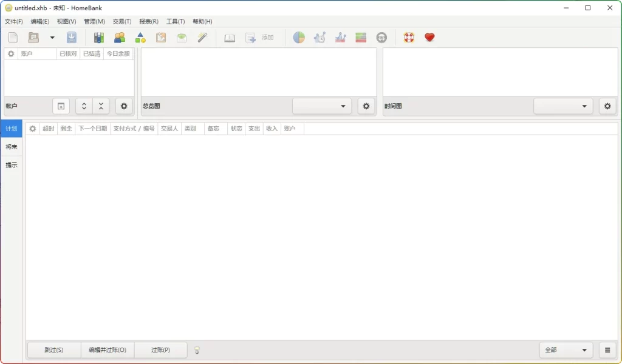The width and height of the screenshot is (622, 364).
Task: Open the 总资图 chart type dropdown
Action: (x=322, y=106)
